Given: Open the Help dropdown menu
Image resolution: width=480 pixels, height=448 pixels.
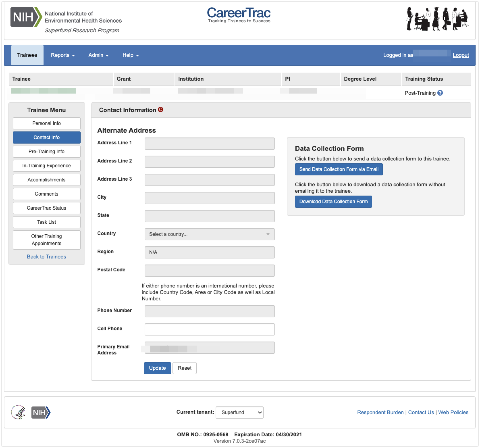Looking at the screenshot, I should [130, 55].
